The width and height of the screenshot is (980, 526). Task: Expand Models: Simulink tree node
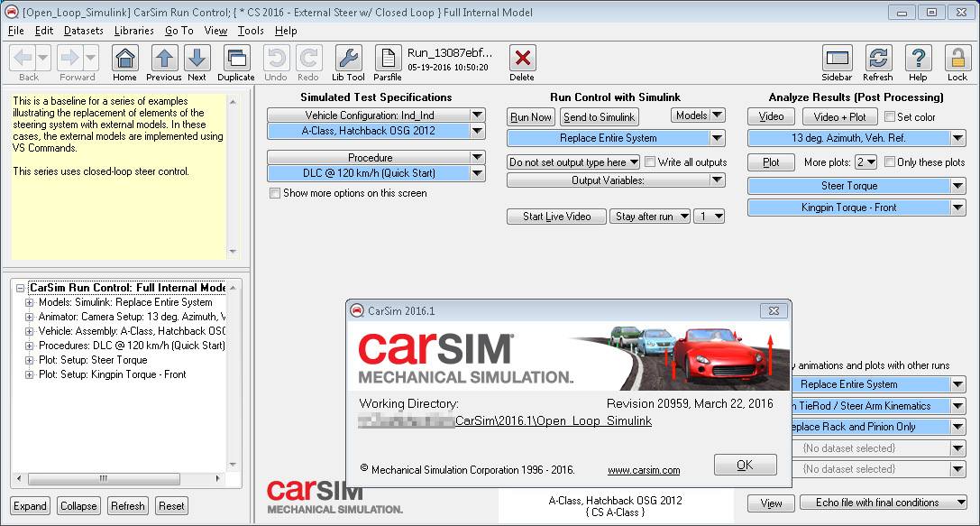(x=29, y=303)
